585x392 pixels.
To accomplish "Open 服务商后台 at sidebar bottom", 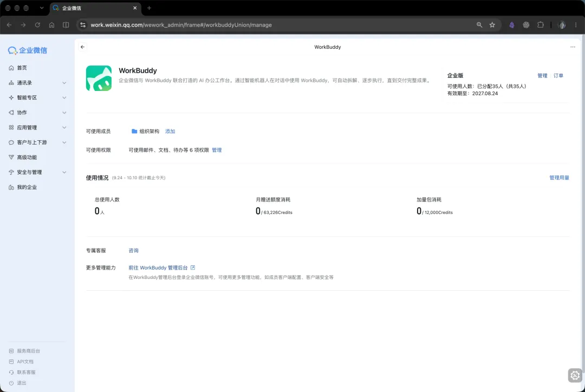I will point(24,351).
